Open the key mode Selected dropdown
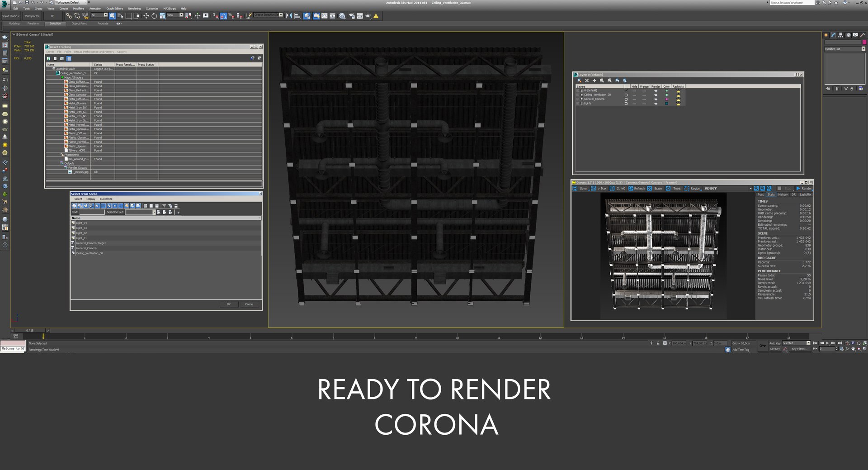 796,343
